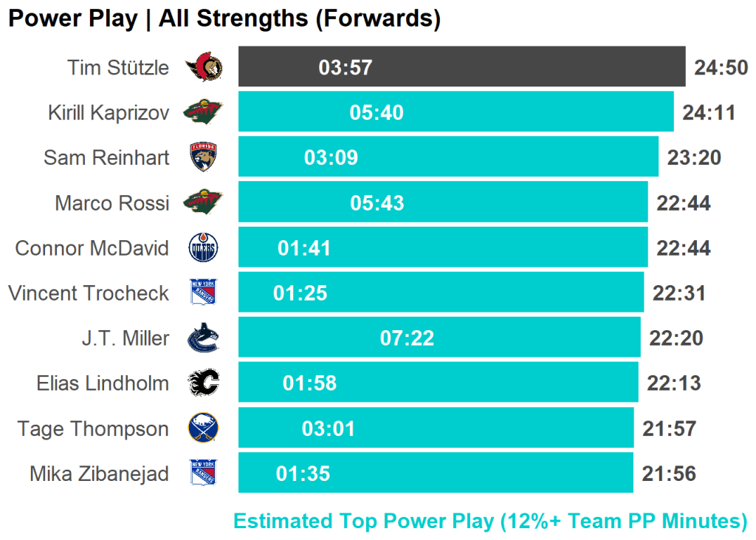Click the Power Play All Strengths title
Image resolution: width=756 pixels, height=540 pixels.
tap(224, 19)
